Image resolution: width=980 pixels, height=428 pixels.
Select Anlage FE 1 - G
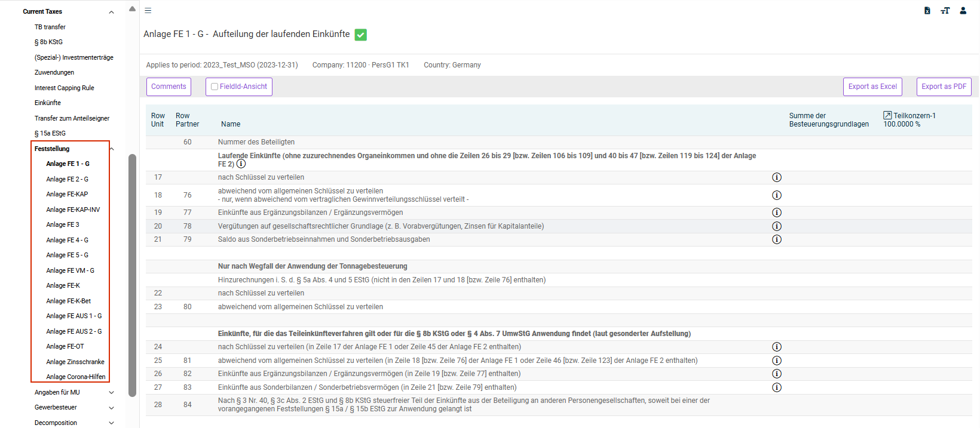tap(68, 164)
